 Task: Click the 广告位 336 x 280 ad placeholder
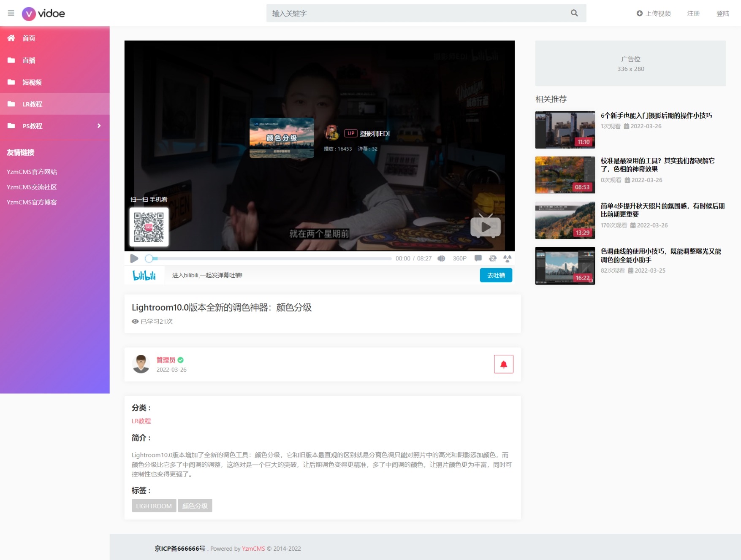point(631,63)
